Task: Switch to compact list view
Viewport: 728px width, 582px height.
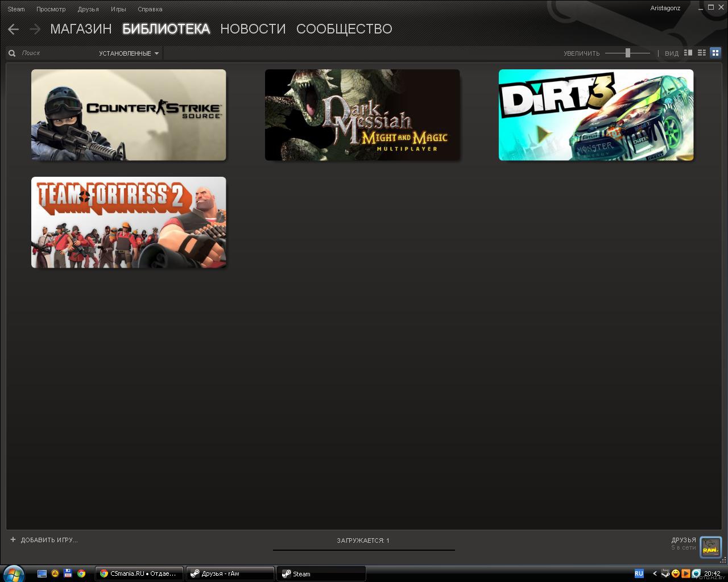Action: [x=702, y=53]
